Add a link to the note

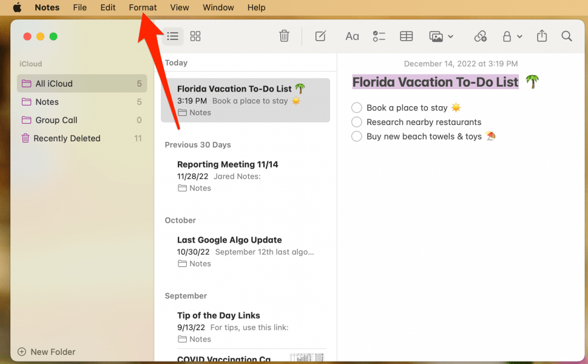(x=480, y=36)
